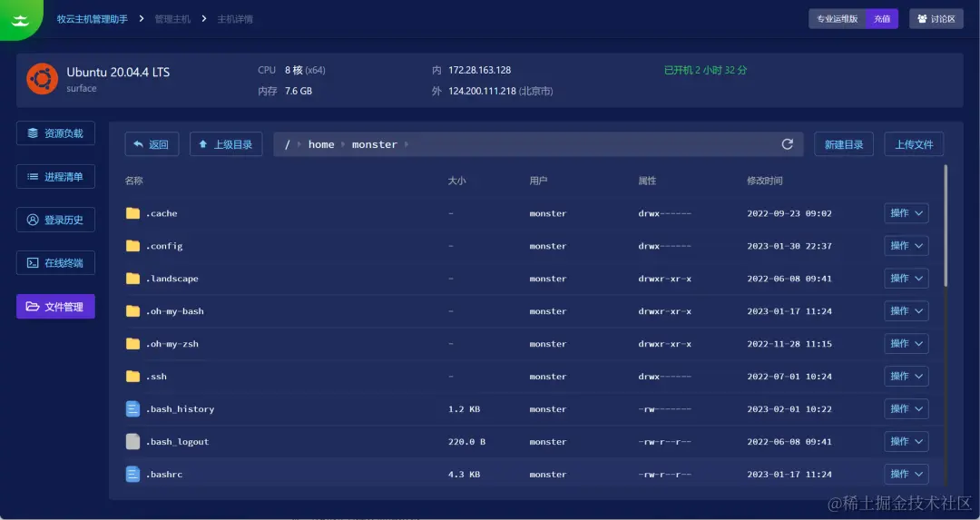The image size is (980, 520).
Task: Click 大小 column header
Action: (456, 181)
